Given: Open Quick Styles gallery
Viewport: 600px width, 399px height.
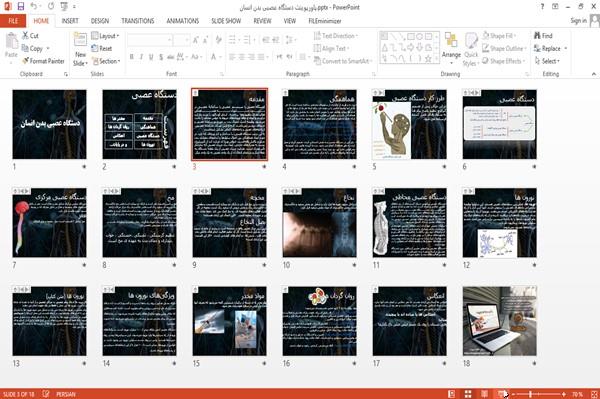Looking at the screenshot, I should click(x=471, y=50).
